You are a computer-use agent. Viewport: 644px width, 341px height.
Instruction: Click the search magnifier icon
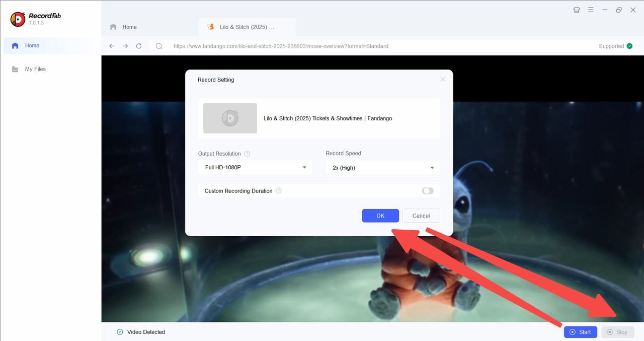coord(159,46)
